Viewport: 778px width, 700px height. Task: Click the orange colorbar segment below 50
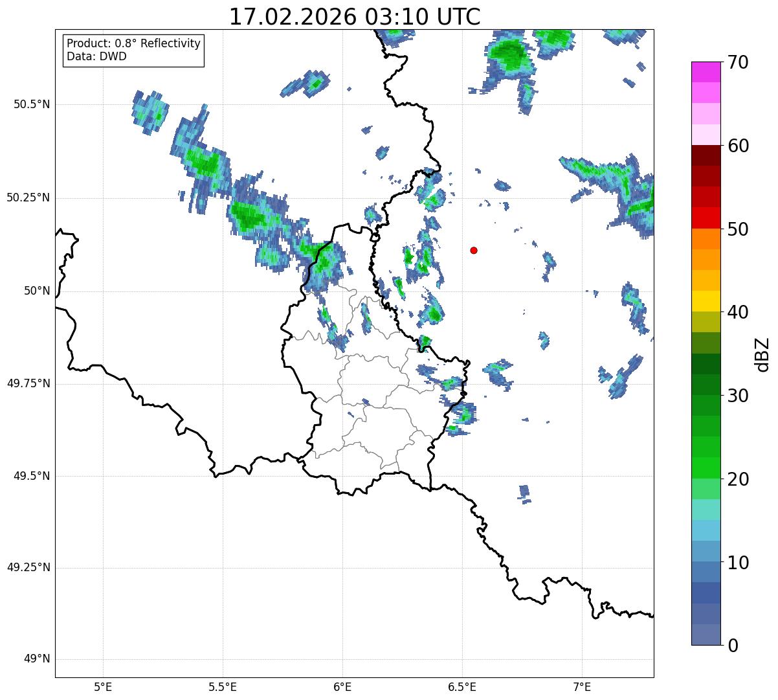(x=706, y=239)
